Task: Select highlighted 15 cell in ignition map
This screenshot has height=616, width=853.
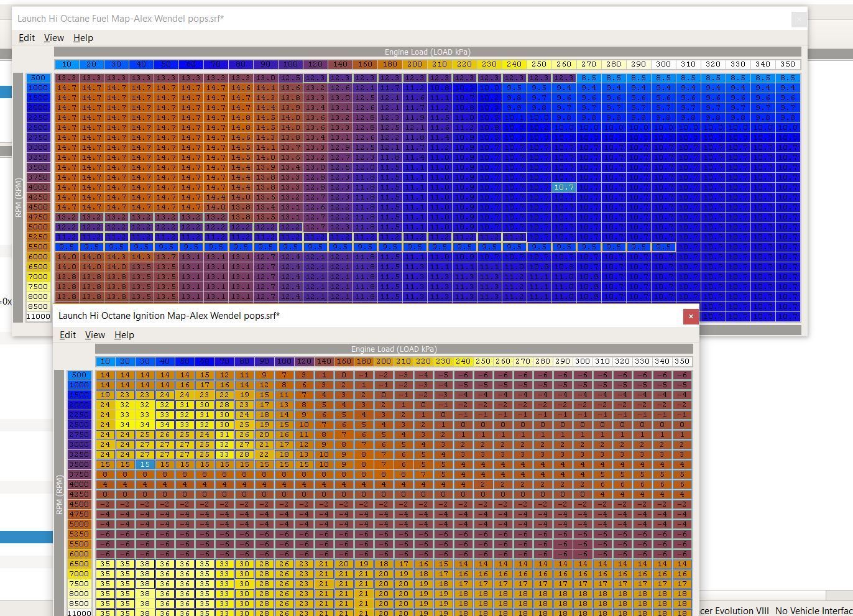Action: [x=145, y=464]
